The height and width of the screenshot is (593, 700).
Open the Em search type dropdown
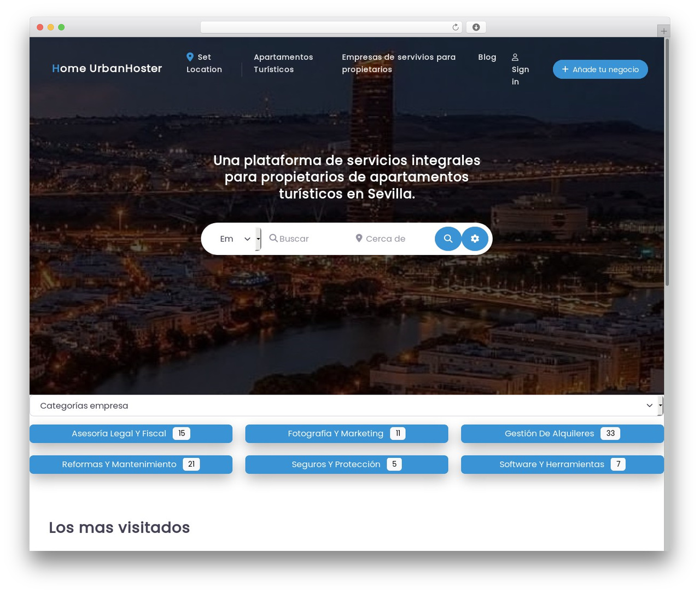pos(236,239)
